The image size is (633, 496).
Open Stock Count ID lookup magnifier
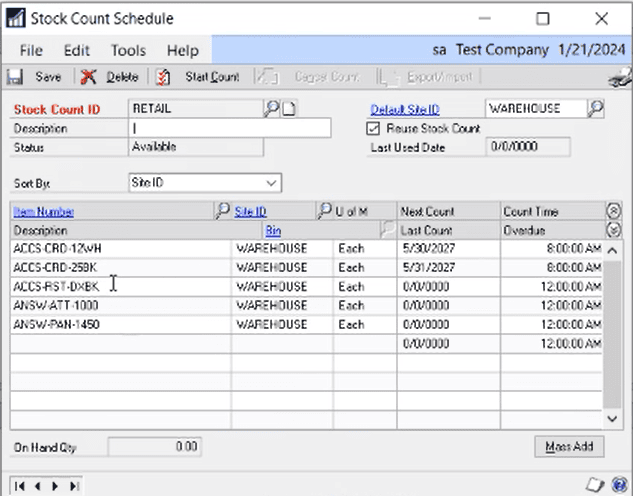pos(271,108)
